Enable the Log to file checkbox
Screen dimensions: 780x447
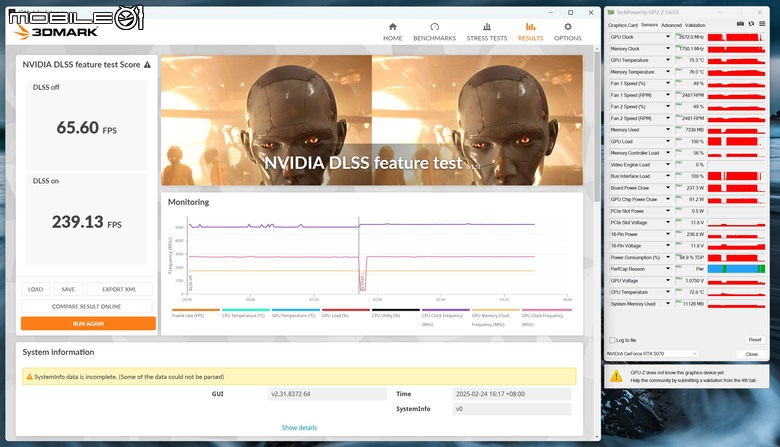point(612,340)
